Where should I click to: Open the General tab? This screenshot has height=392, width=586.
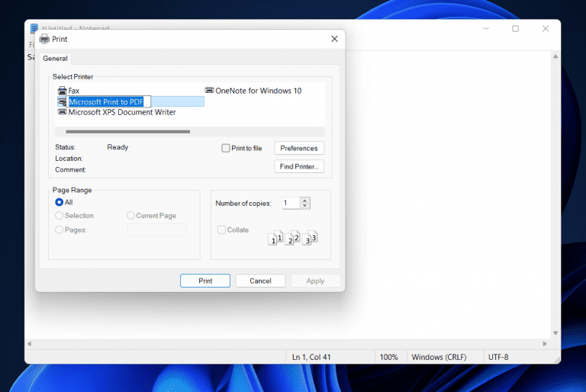click(55, 59)
